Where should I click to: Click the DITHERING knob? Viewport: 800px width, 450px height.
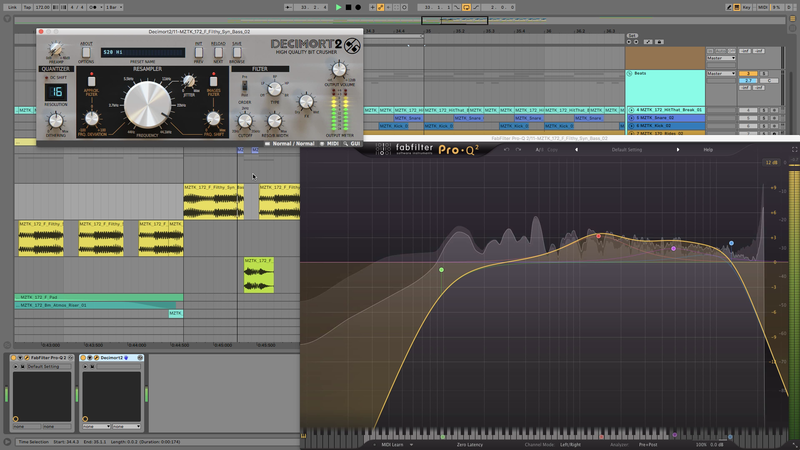[55, 121]
